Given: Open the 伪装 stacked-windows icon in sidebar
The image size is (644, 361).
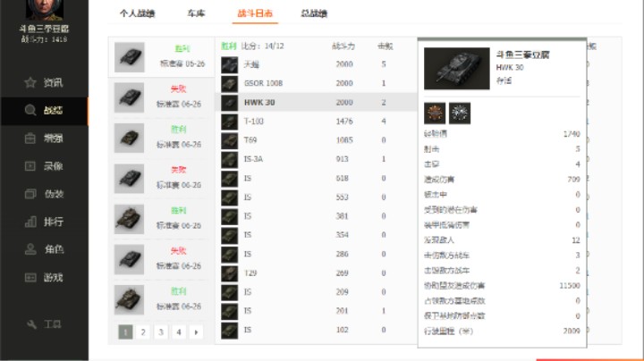Looking at the screenshot, I should pyautogui.click(x=30, y=194).
